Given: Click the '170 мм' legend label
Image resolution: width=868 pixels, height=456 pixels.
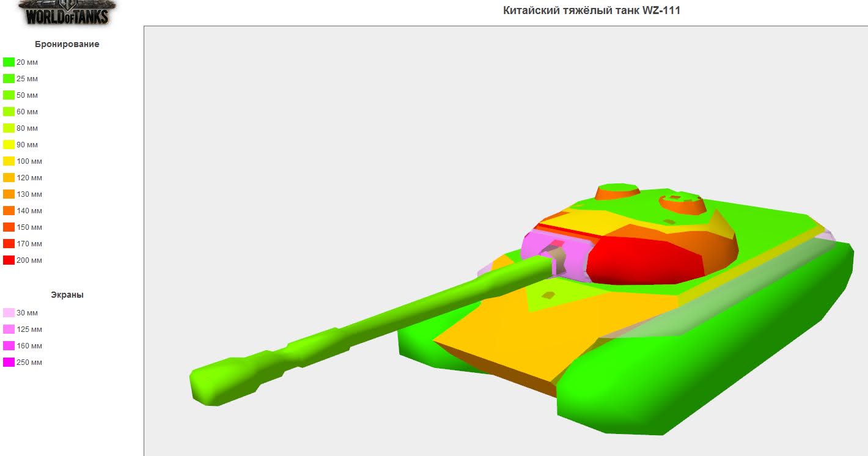Looking at the screenshot, I should point(29,244).
